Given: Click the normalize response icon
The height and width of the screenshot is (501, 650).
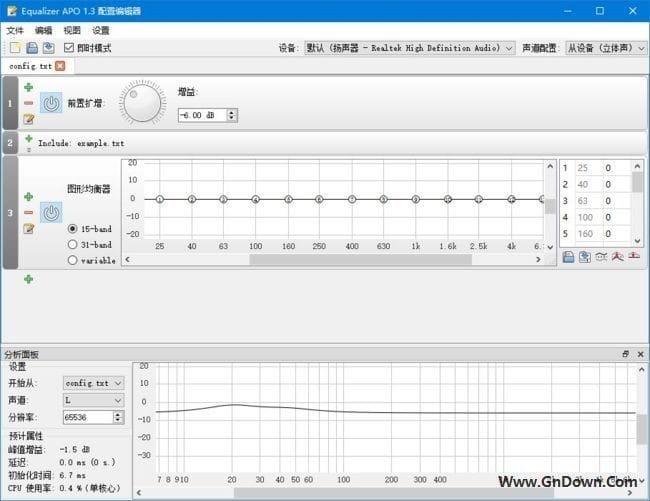Looking at the screenshot, I should [618, 257].
